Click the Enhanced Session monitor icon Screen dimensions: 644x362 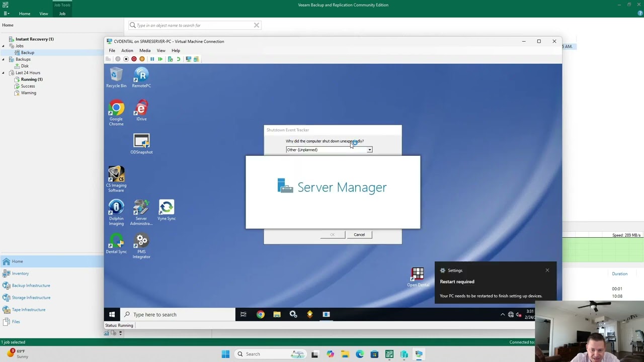tap(189, 59)
